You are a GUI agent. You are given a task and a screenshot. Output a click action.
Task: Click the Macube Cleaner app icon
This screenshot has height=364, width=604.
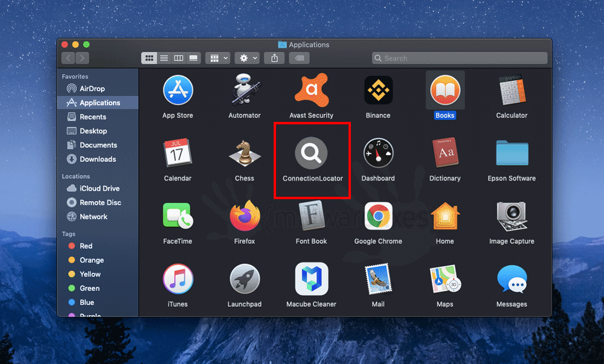tap(311, 278)
